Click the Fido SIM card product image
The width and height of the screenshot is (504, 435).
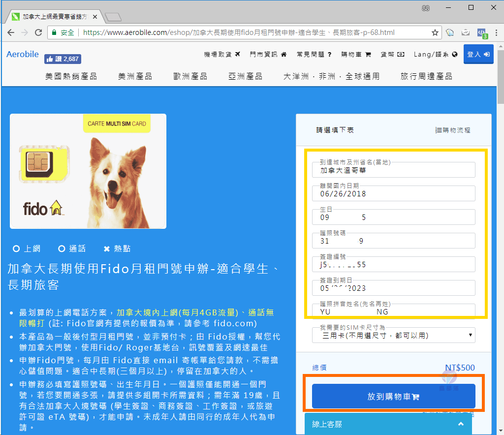[x=88, y=171]
